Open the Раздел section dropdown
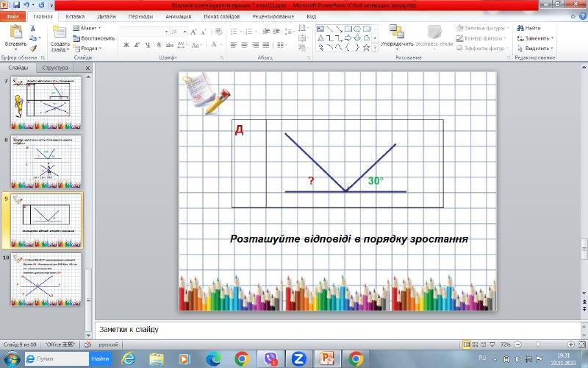The width and height of the screenshot is (588, 368). (87, 49)
